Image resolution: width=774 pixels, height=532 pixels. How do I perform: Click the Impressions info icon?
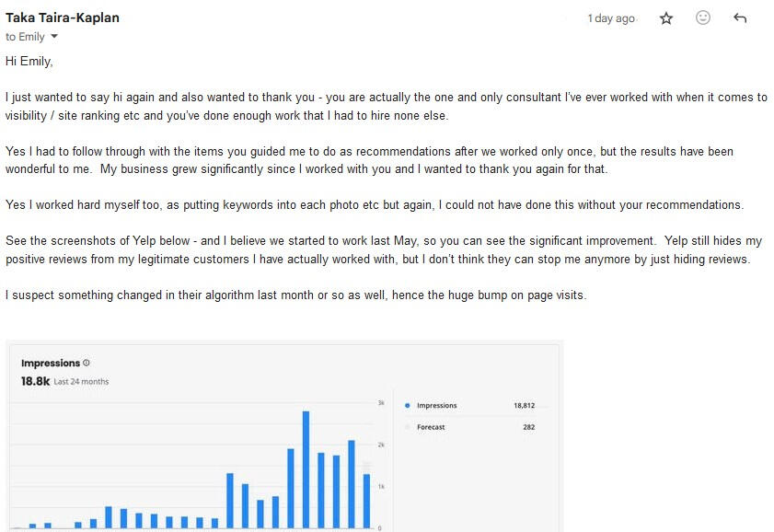click(x=87, y=364)
